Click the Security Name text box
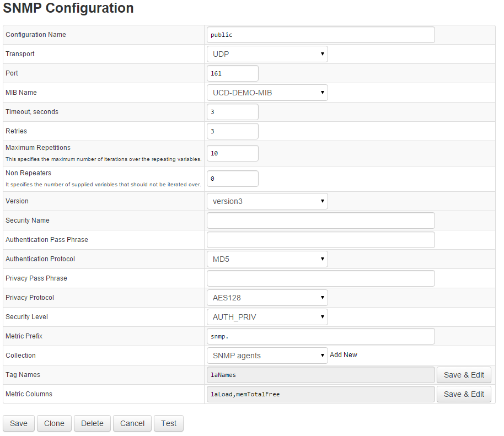504x436 pixels. [320, 220]
